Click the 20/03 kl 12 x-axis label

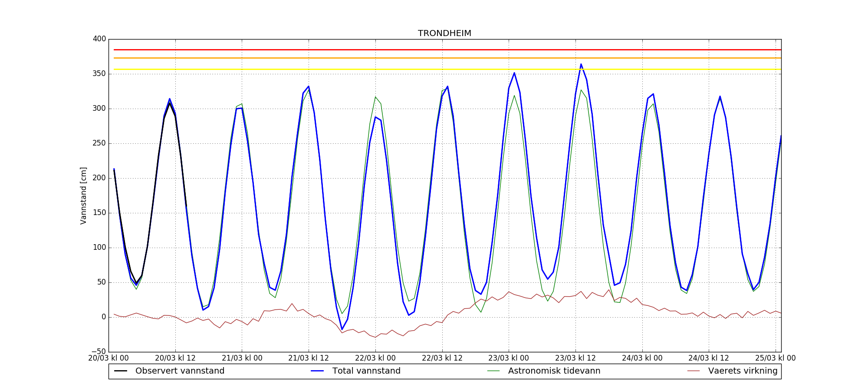click(x=175, y=358)
